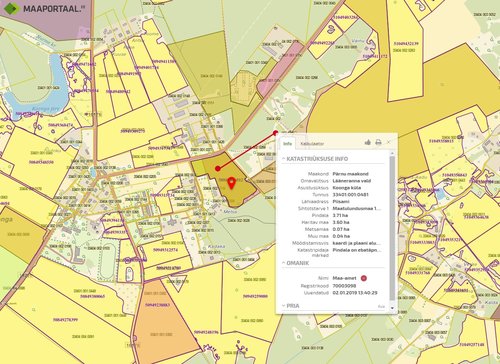Click the thumbs-up icon in info panel

coord(368,142)
